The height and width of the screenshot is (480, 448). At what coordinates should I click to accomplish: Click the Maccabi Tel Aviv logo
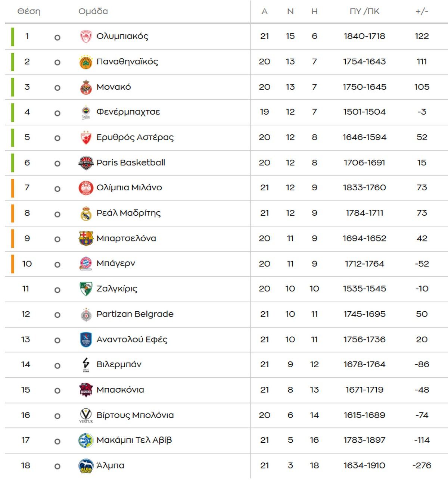(86, 440)
